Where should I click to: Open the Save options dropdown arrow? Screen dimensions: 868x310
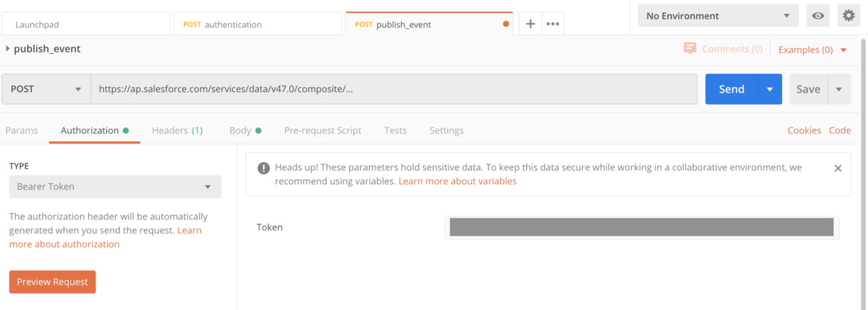click(838, 89)
